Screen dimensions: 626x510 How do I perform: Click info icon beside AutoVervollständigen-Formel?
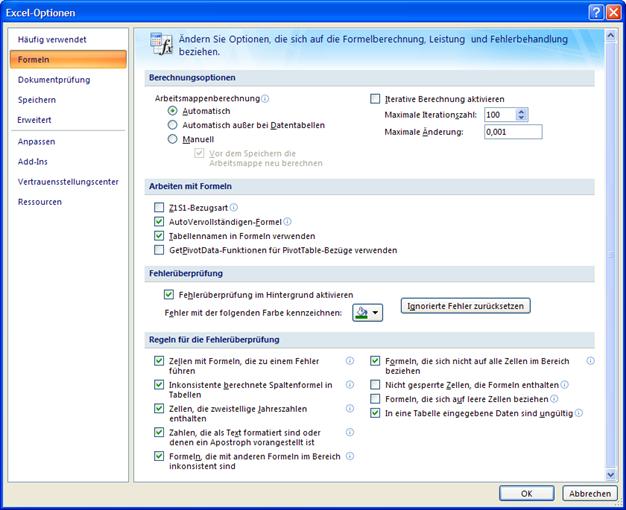click(x=288, y=221)
